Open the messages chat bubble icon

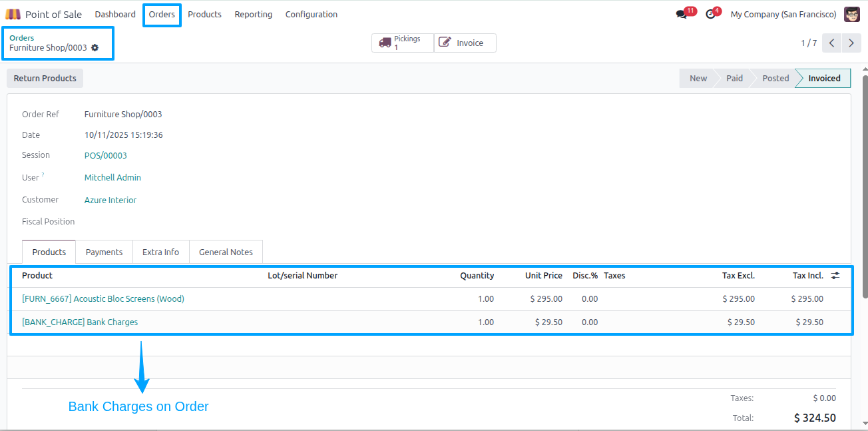tap(681, 14)
